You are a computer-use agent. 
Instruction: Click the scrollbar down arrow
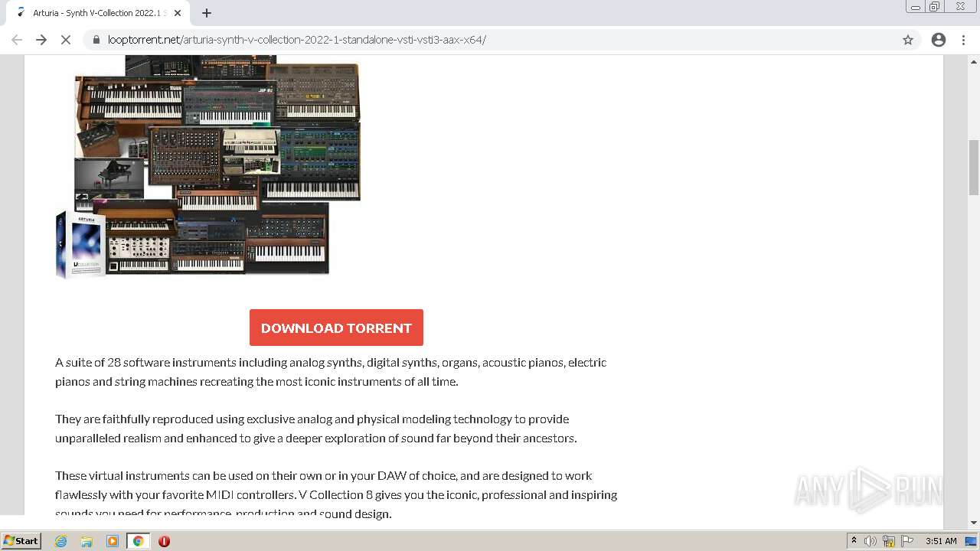(x=974, y=523)
